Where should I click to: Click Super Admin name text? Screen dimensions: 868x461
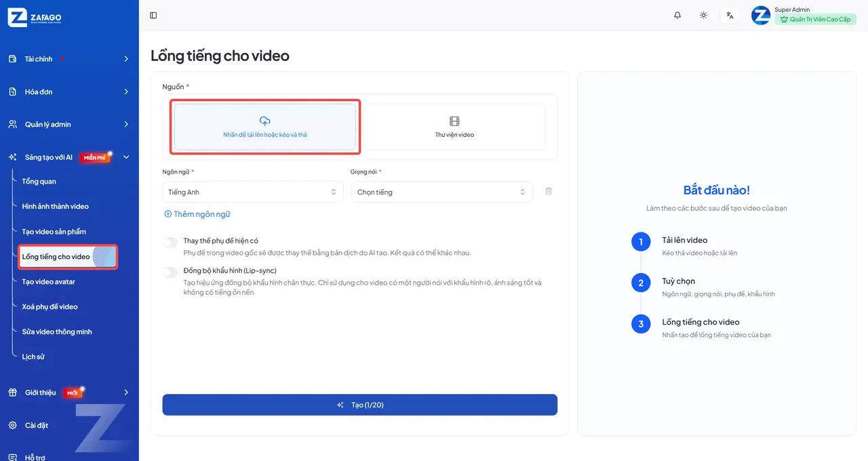tap(791, 9)
